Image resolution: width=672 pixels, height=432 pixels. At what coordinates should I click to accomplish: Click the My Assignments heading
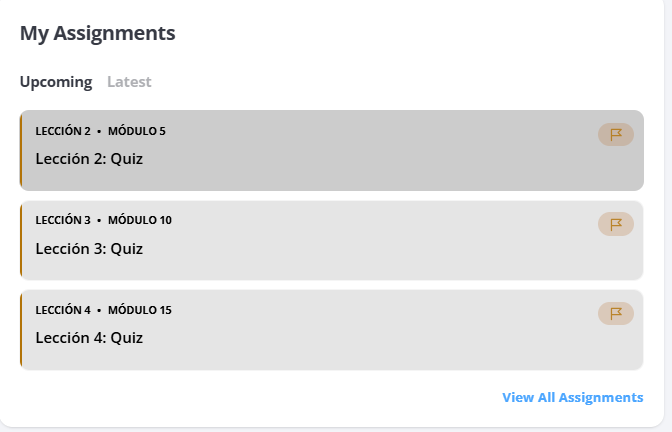[98, 33]
